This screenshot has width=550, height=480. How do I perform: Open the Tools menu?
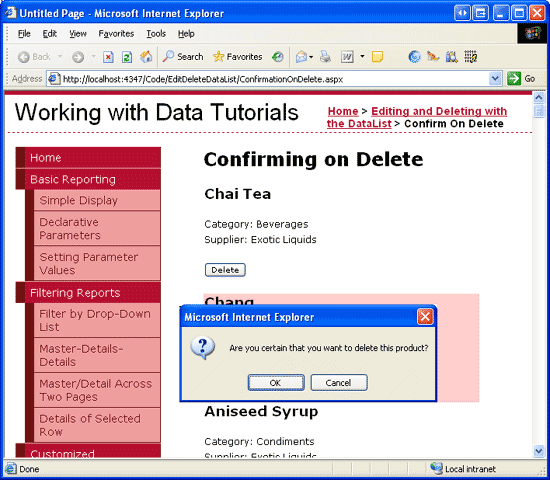point(156,34)
